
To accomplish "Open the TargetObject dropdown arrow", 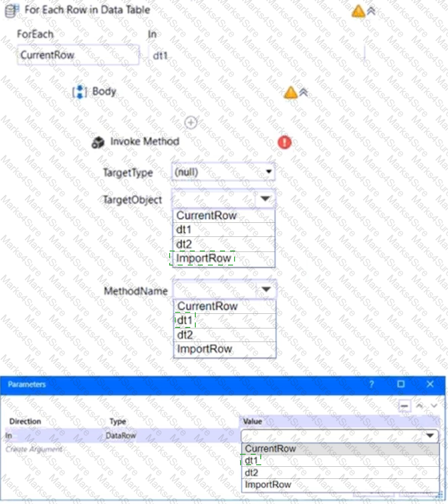I will (265, 199).
